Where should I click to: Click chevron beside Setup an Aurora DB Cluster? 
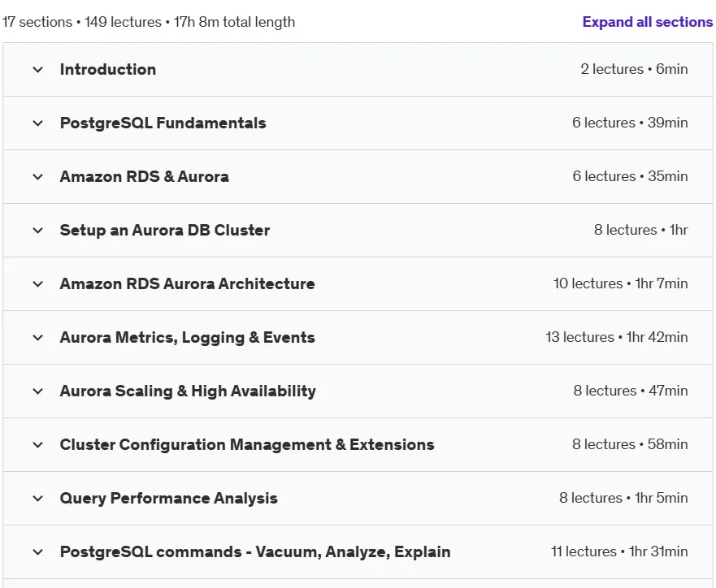[x=38, y=231]
